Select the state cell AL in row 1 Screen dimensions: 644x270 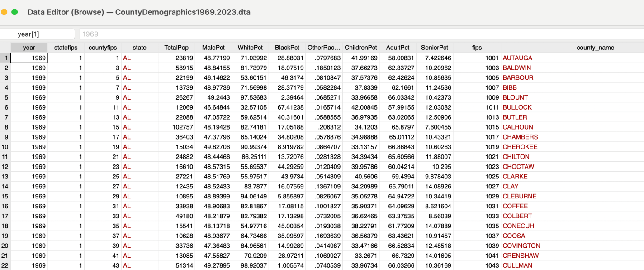[x=127, y=58]
